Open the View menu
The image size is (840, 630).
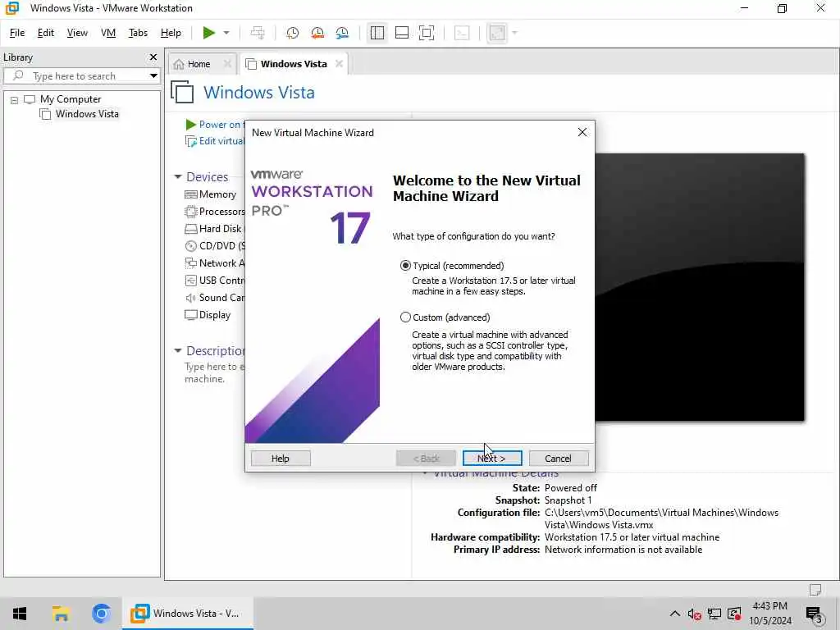click(x=77, y=33)
